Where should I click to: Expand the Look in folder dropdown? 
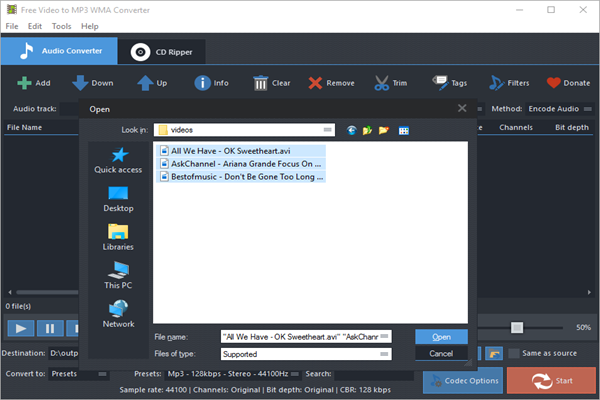[x=328, y=130]
